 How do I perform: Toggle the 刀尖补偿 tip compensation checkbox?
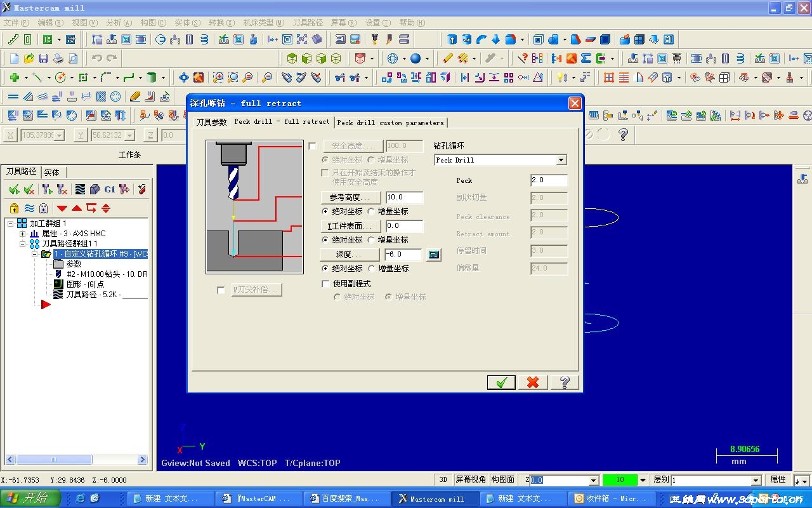point(221,290)
